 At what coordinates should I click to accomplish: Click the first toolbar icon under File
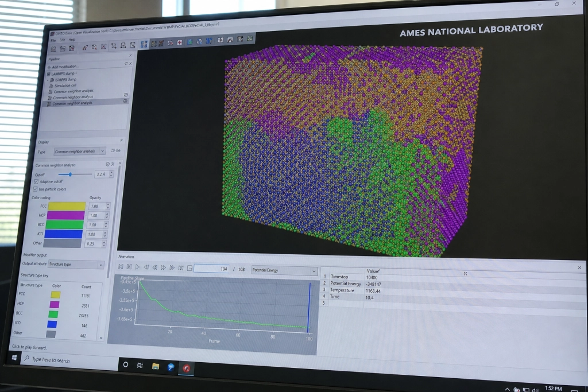[x=53, y=49]
